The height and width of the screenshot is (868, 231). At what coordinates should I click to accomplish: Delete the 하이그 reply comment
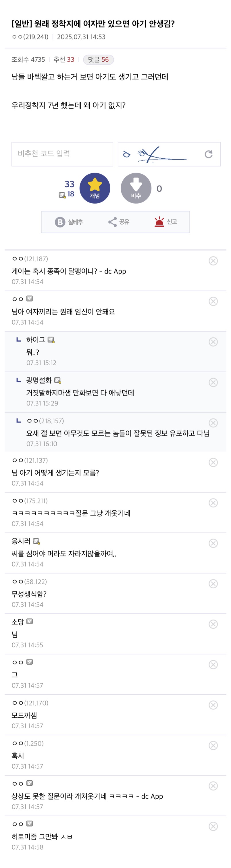tap(213, 342)
